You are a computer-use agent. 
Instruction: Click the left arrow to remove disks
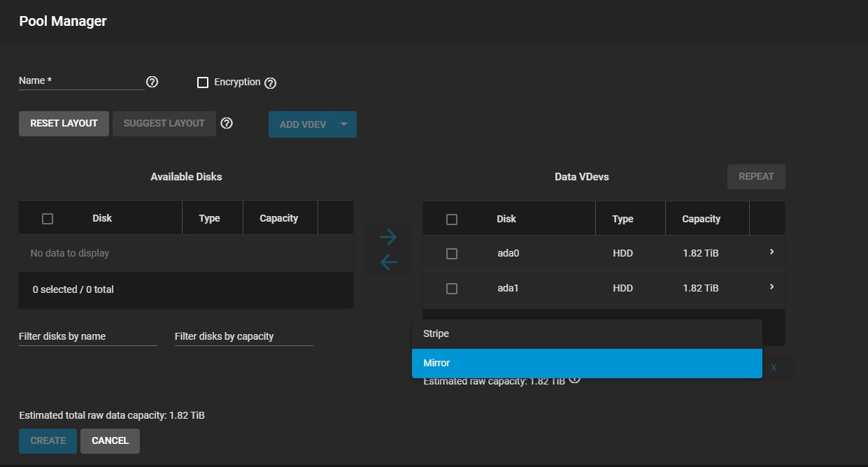coord(388,262)
